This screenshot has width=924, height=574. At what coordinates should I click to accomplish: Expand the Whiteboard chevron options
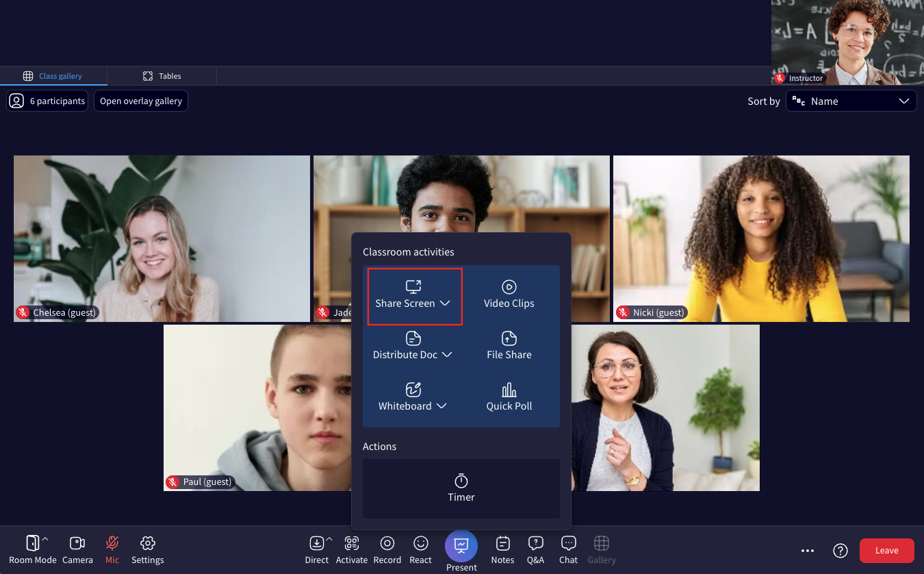coord(441,406)
